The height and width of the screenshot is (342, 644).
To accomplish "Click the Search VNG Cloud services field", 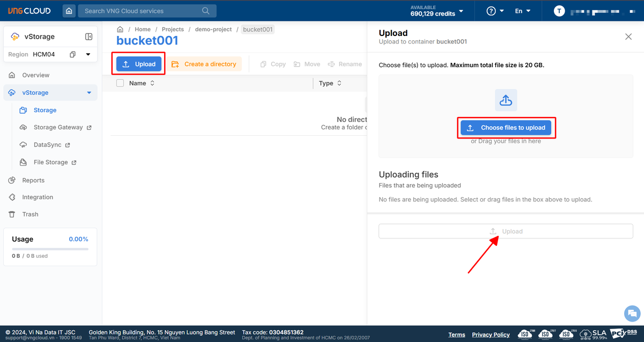I will [140, 11].
